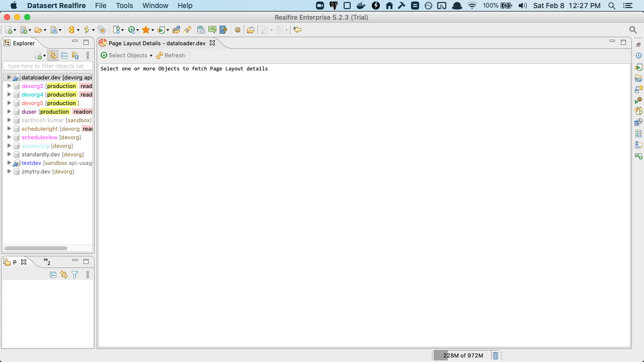Screen dimensions: 644x362
Task: Click the collapse-all icon in the lower-left panel
Action: (53, 275)
